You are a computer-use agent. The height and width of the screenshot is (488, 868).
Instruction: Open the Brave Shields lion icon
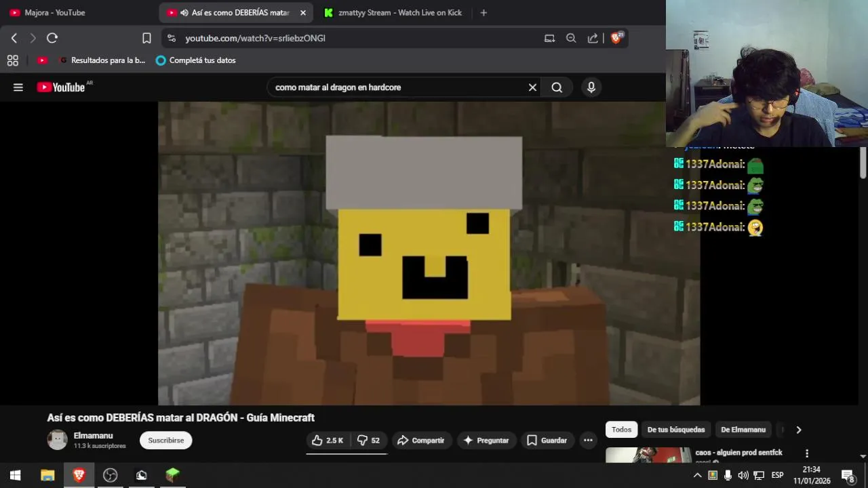tap(616, 38)
